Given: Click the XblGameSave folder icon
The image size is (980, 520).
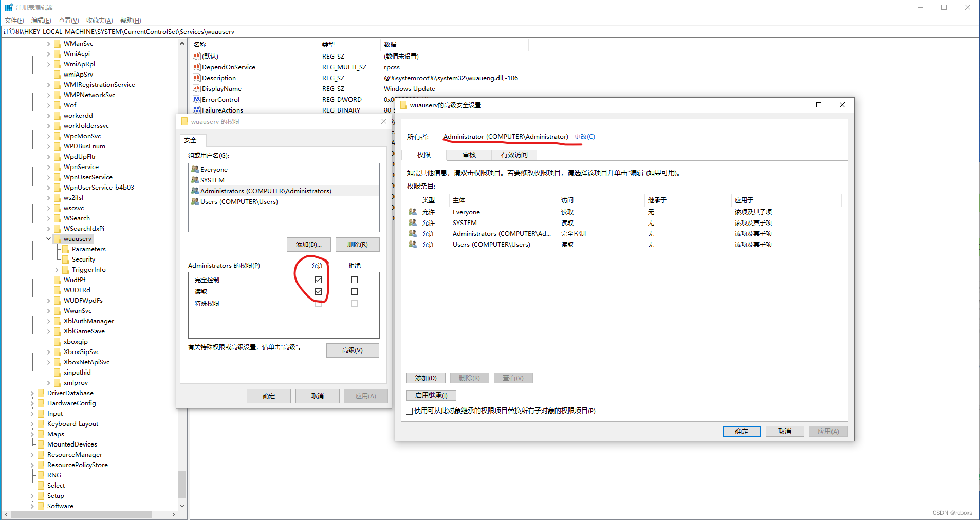Looking at the screenshot, I should [x=57, y=331].
